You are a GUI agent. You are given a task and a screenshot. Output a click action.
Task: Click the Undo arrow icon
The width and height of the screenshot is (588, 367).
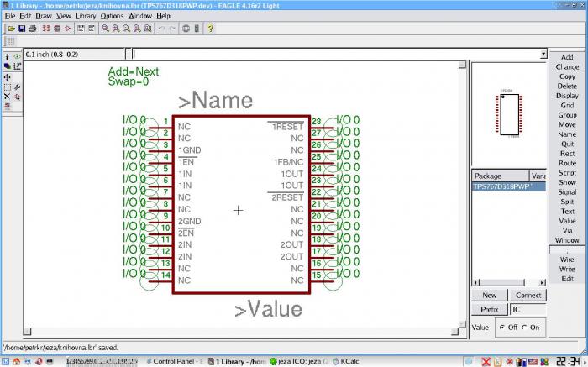click(x=161, y=29)
